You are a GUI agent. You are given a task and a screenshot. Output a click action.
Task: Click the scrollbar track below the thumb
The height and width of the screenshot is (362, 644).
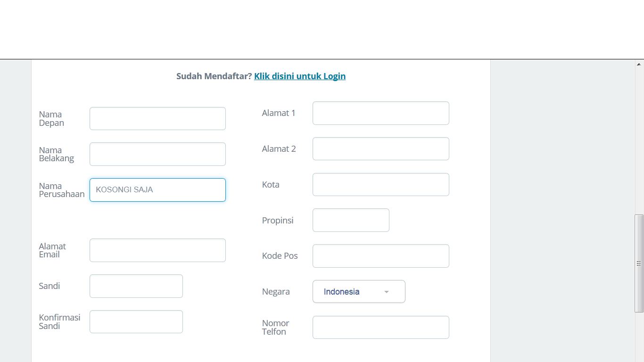pos(639,337)
